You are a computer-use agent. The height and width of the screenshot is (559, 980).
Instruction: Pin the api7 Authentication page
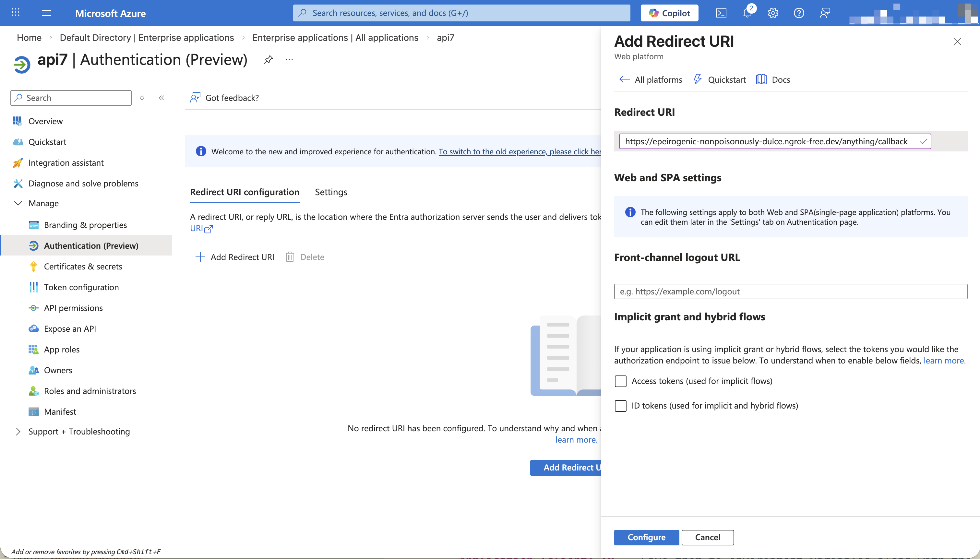268,60
